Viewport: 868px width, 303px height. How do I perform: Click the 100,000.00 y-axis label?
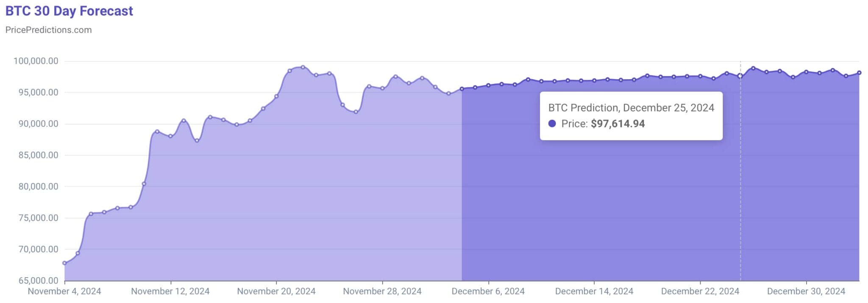click(36, 61)
